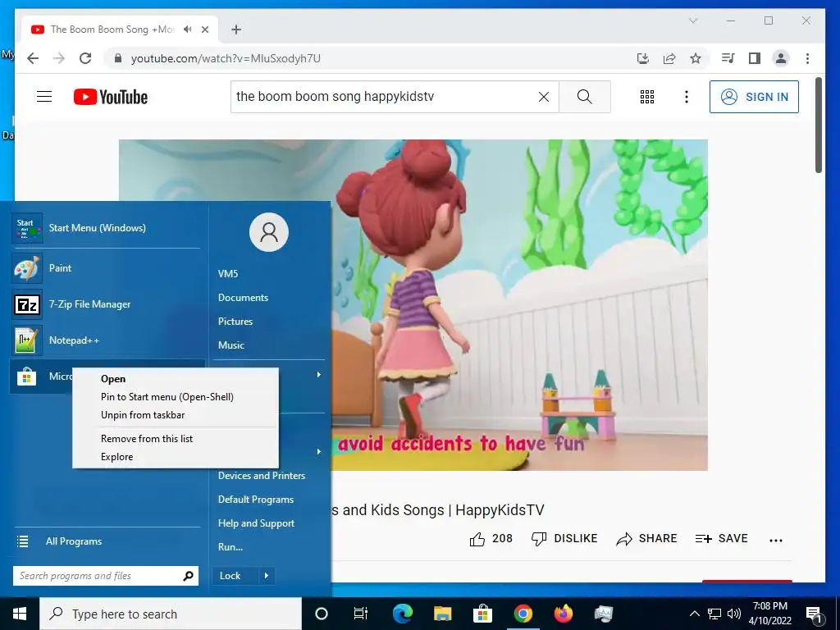Click SHARE under the video

pyautogui.click(x=646, y=539)
